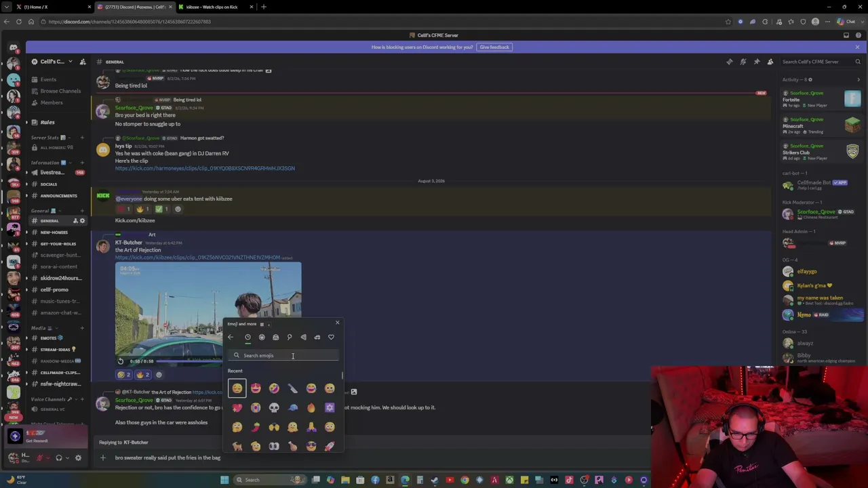Toggle microphone mute in user panel
868x488 pixels.
click(39, 458)
